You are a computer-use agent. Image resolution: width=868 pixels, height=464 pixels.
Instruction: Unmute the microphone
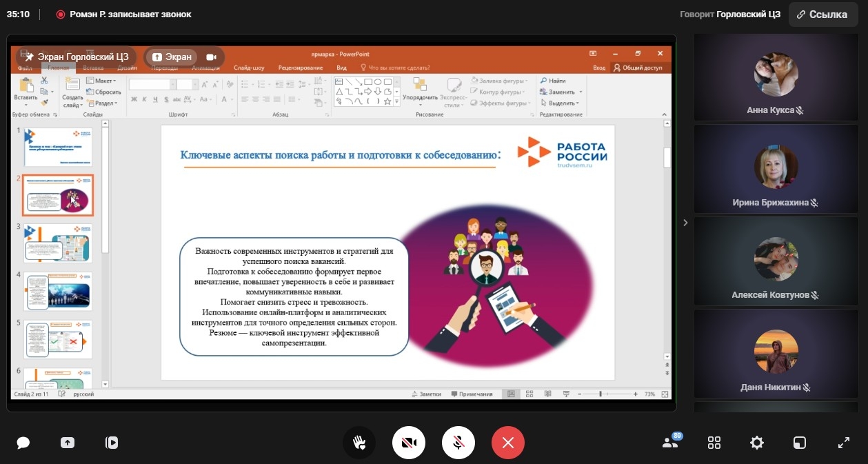tap(458, 443)
